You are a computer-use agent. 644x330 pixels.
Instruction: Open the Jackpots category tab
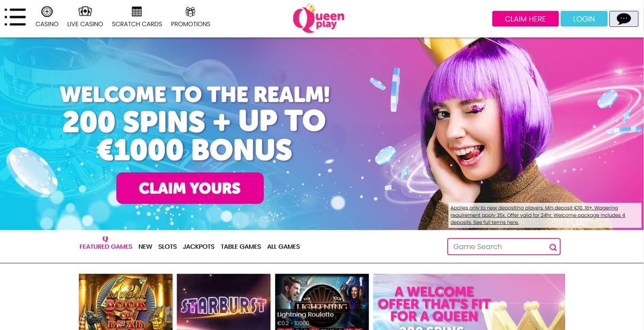point(199,247)
